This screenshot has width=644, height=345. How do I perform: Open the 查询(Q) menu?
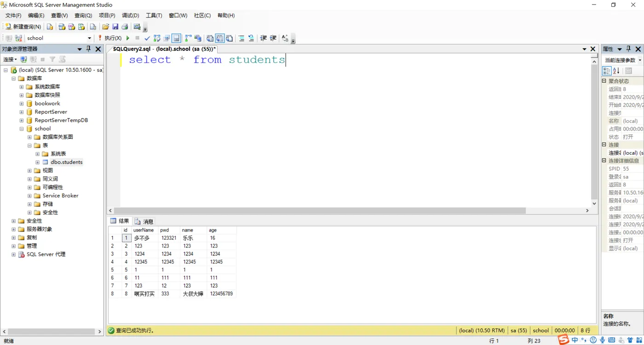point(83,15)
